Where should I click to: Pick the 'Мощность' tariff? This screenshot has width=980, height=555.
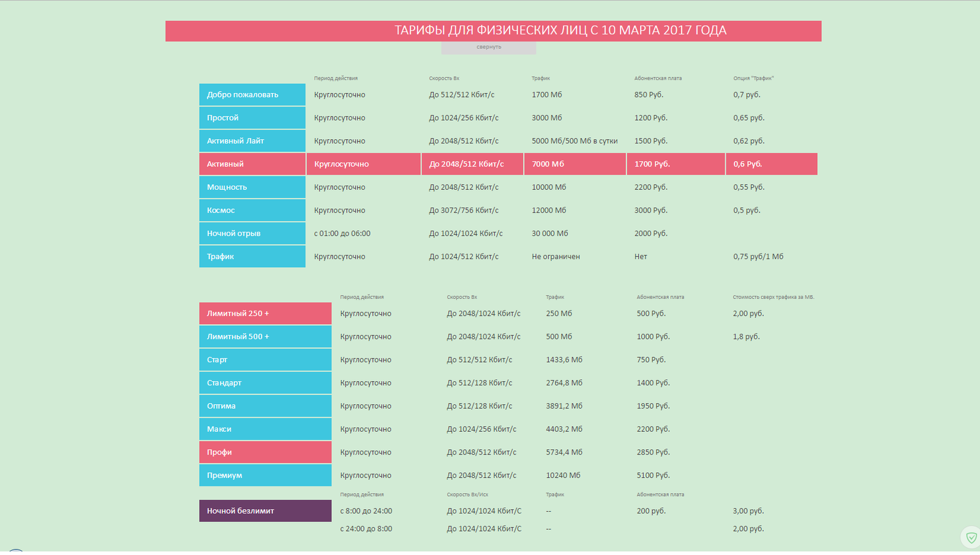point(252,187)
